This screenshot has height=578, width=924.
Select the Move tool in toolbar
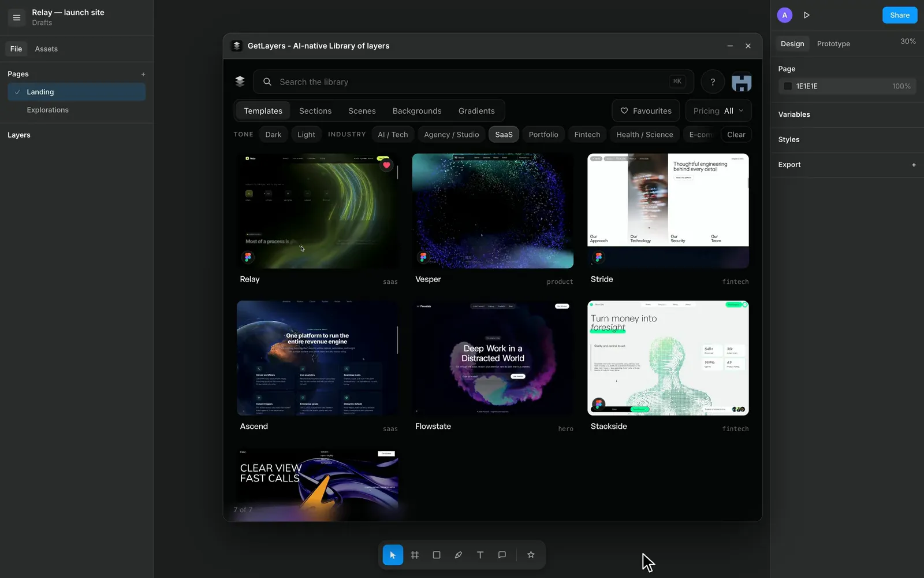(x=393, y=555)
